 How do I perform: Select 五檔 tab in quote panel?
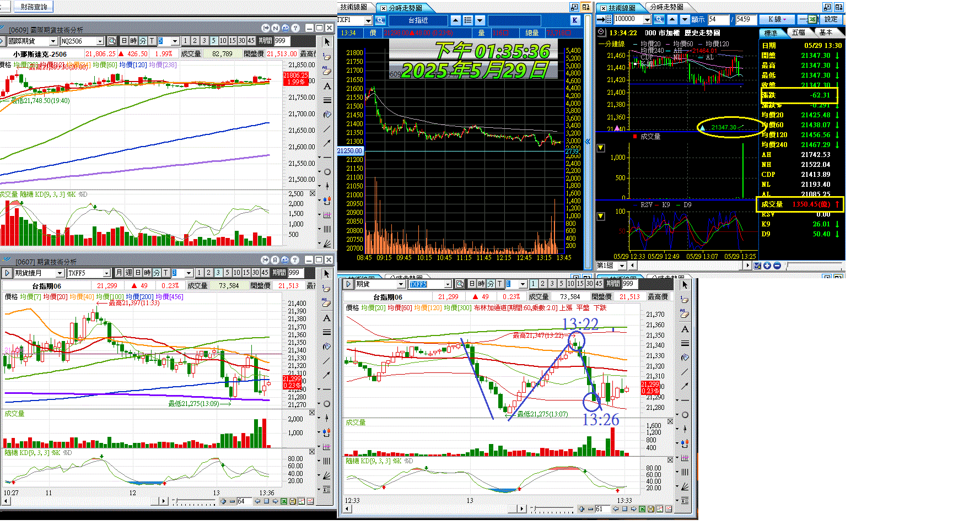coord(798,33)
